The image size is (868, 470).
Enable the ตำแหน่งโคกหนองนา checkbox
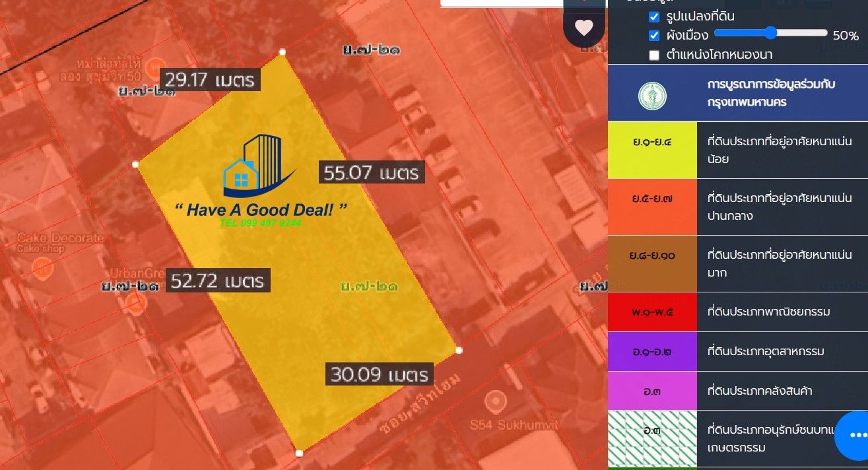(654, 55)
